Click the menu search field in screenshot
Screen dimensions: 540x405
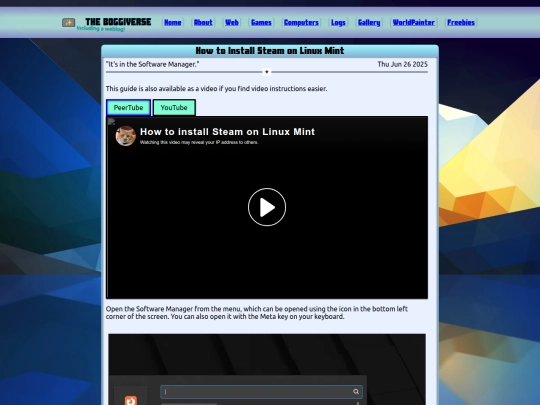(261, 392)
